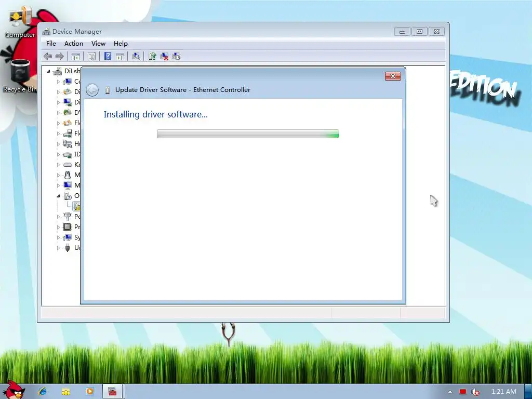The height and width of the screenshot is (399, 532).
Task: Minimize the Device Manager window
Action: [403, 32]
